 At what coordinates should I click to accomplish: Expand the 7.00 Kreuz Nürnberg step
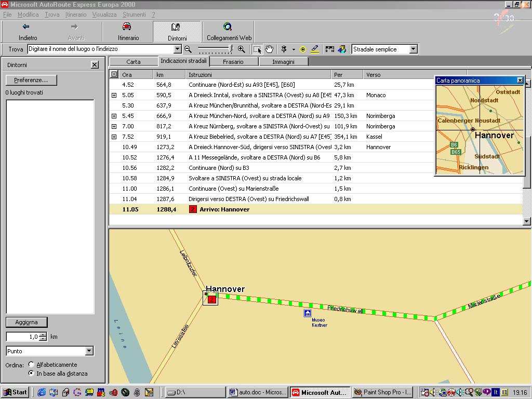[x=114, y=127]
